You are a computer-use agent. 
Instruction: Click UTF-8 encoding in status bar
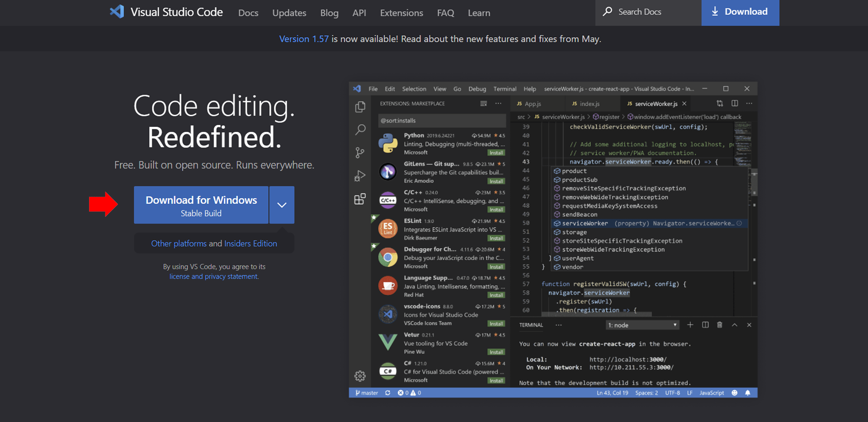pyautogui.click(x=672, y=393)
